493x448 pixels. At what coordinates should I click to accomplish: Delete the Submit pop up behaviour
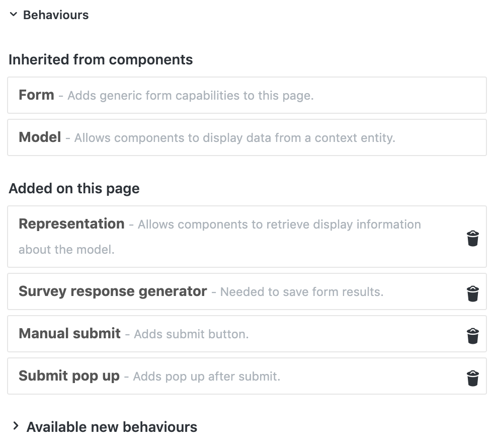pos(472,378)
